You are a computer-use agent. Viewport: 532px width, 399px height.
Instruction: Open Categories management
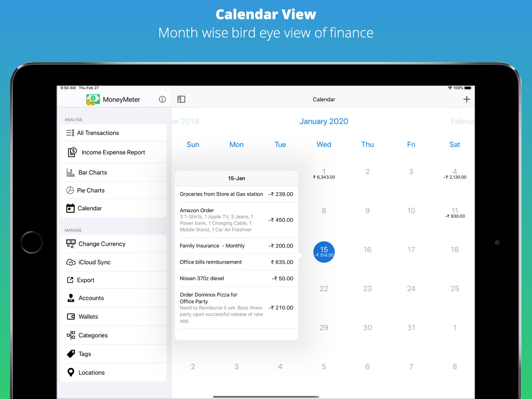click(113, 335)
